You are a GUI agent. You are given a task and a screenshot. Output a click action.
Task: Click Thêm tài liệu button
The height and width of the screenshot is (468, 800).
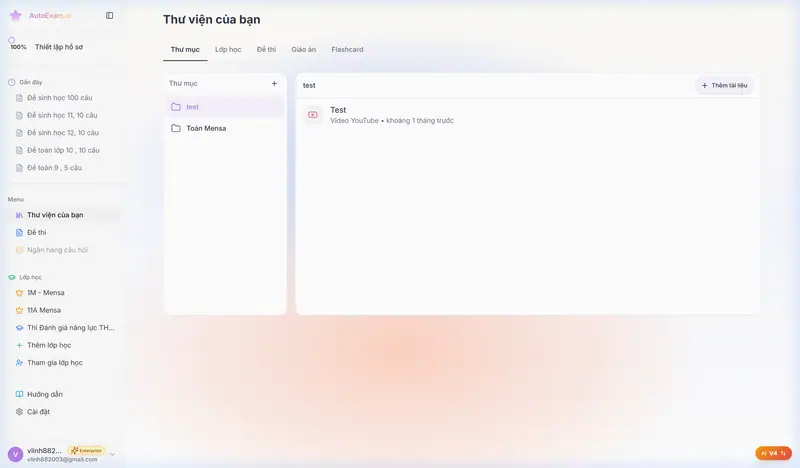pyautogui.click(x=724, y=85)
